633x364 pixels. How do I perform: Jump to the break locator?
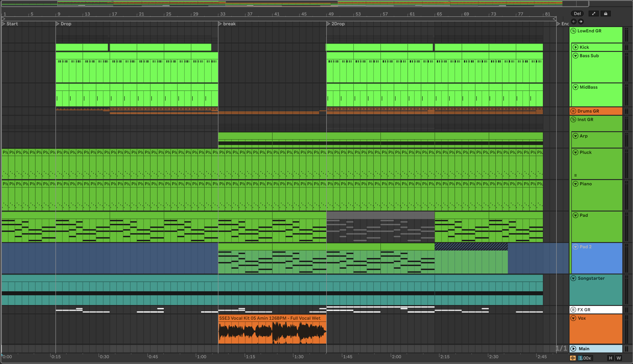click(x=227, y=24)
